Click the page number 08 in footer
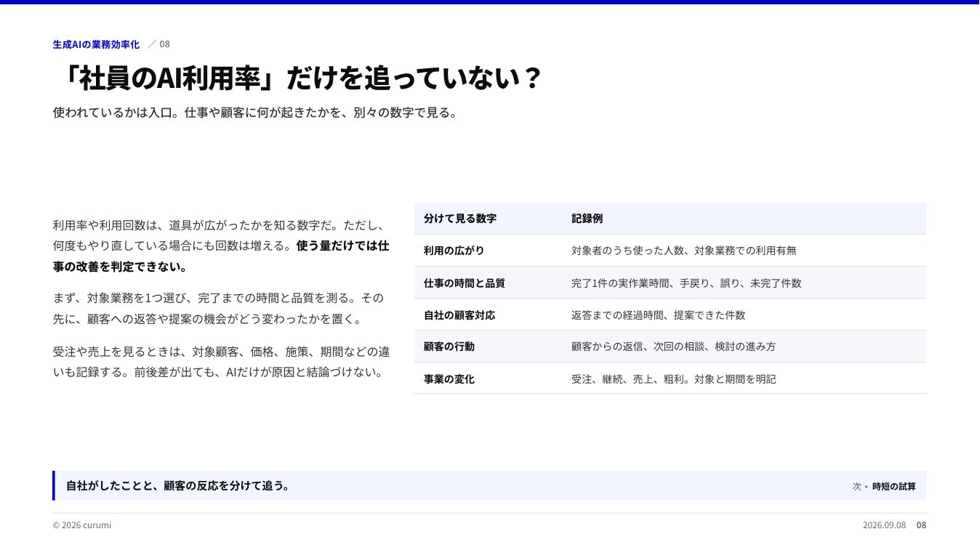980x550 pixels. tap(921, 525)
